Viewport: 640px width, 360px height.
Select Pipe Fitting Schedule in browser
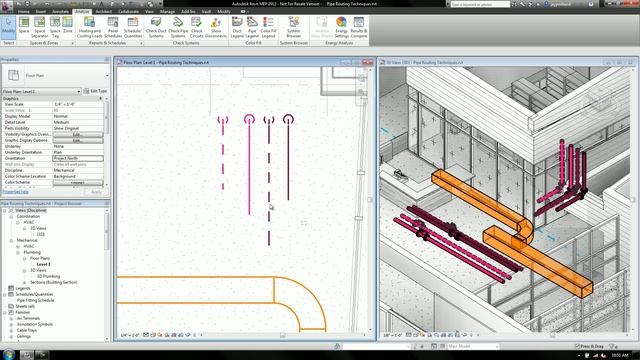click(35, 300)
